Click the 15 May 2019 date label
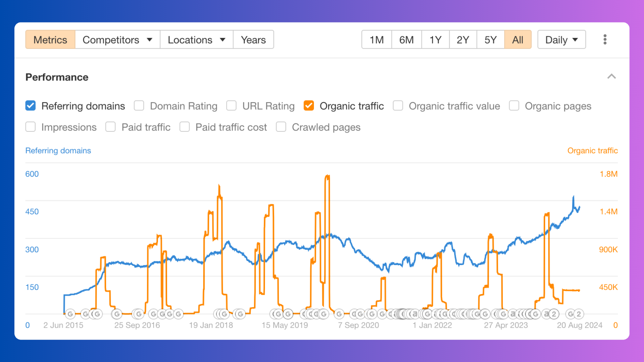644x362 pixels. pos(285,325)
